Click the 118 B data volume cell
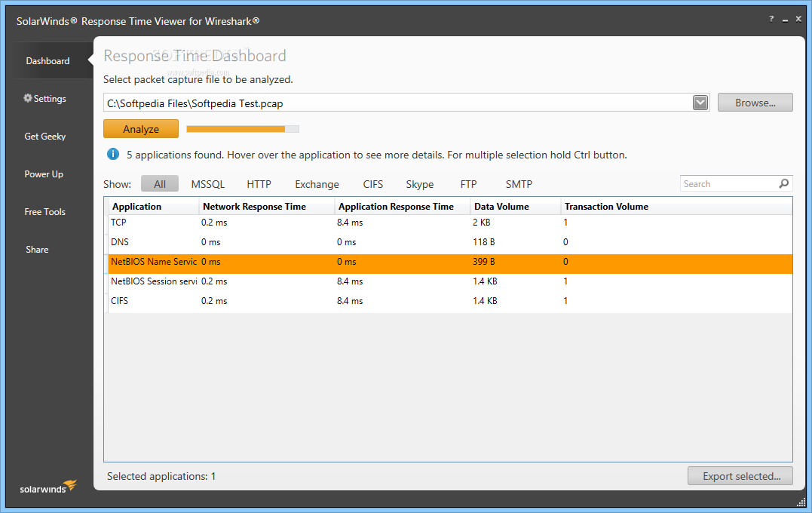The image size is (812, 513). 484,242
